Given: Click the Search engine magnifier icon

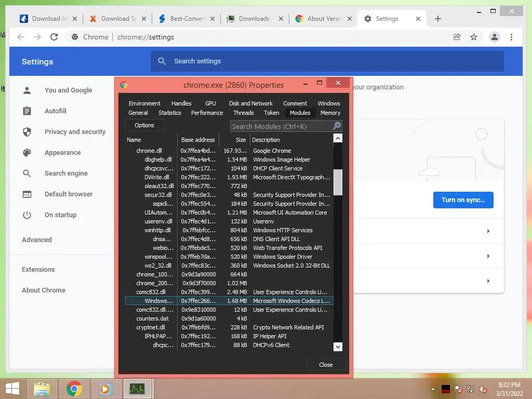Looking at the screenshot, I should tap(27, 174).
